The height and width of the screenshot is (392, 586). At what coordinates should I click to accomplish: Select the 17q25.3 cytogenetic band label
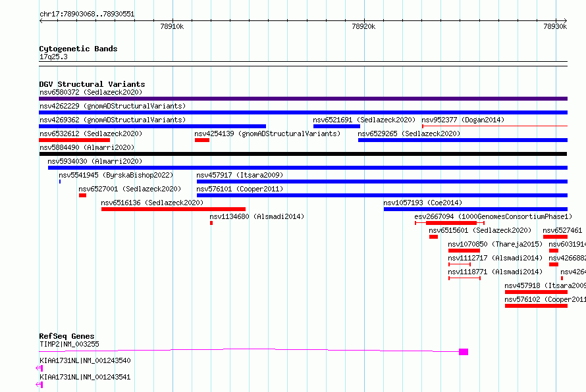[x=53, y=57]
